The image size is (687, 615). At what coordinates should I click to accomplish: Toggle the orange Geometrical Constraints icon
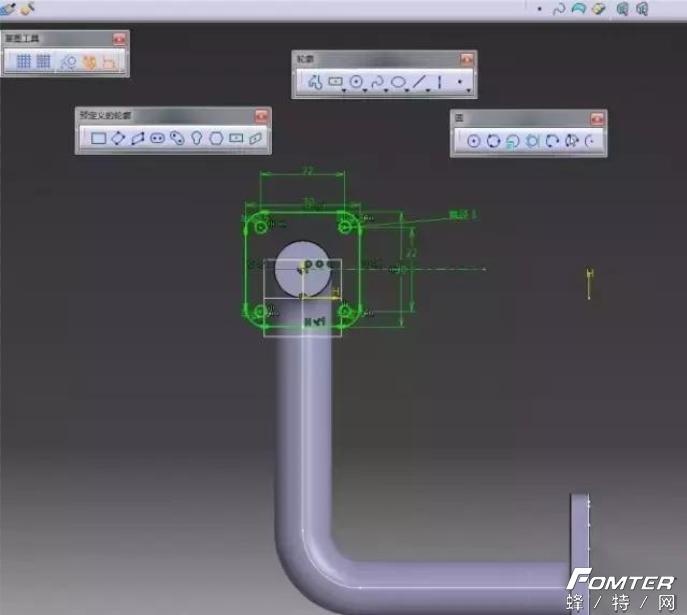[x=90, y=62]
